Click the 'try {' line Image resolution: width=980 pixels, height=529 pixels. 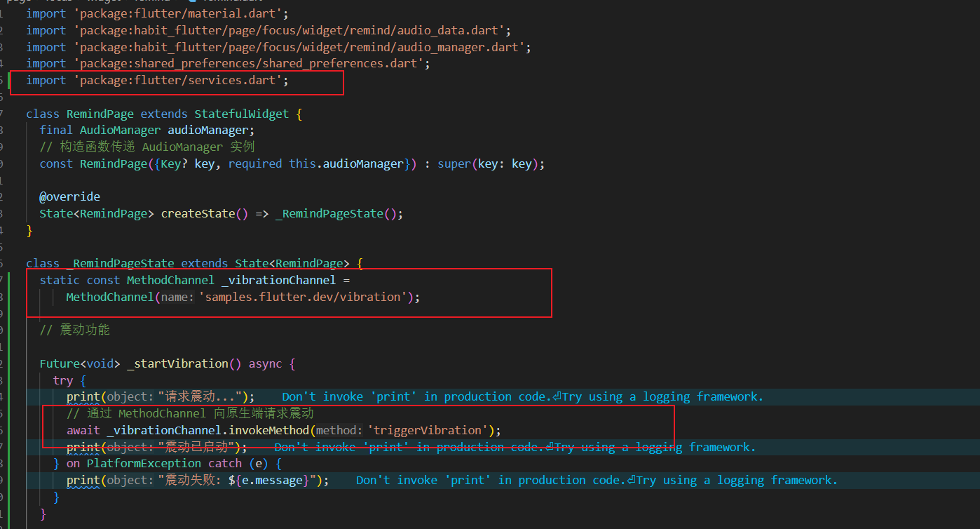pyautogui.click(x=69, y=380)
